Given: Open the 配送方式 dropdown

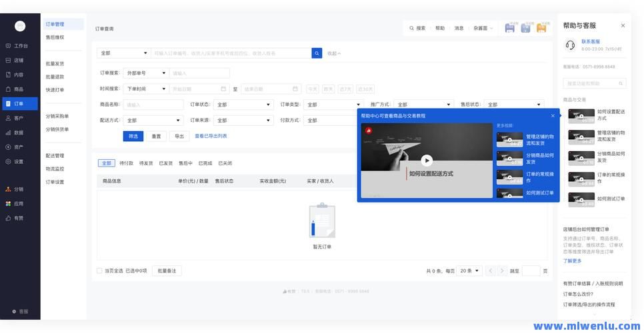Looking at the screenshot, I should [153, 121].
